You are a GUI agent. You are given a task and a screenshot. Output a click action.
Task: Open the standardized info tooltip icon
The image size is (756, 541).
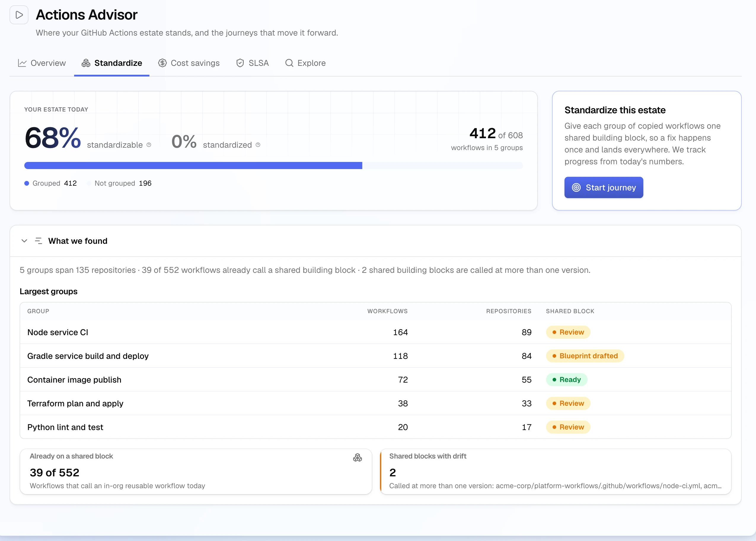(258, 145)
